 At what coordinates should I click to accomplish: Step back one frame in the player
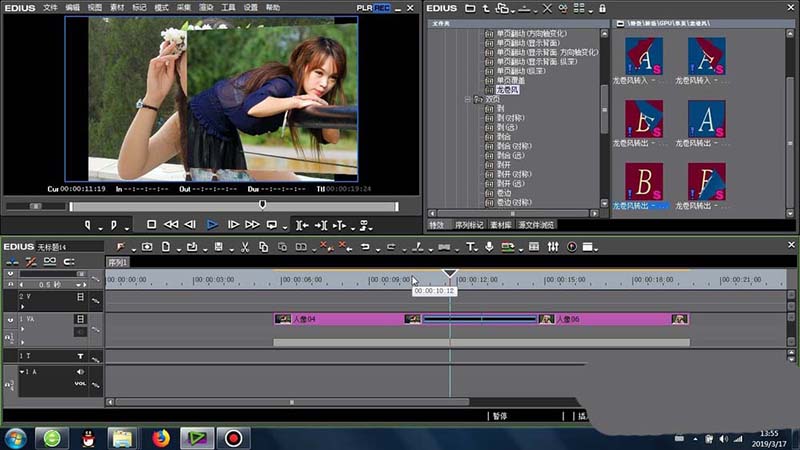(190, 224)
